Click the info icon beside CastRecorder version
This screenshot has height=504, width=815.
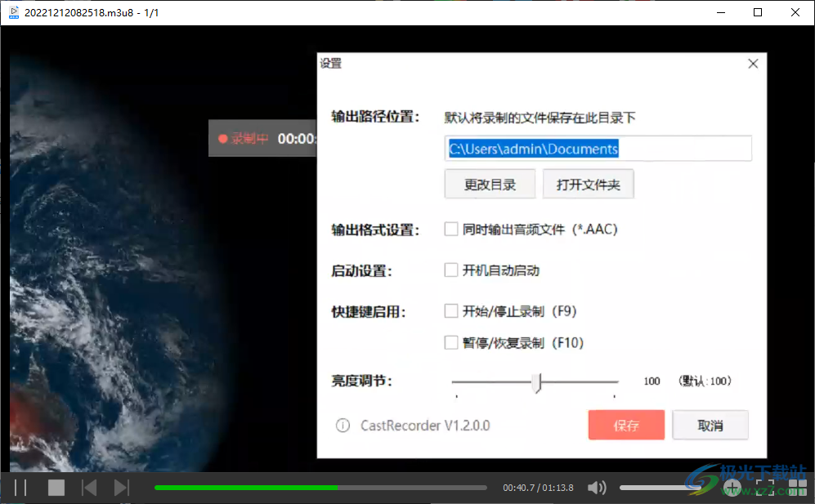pos(343,426)
